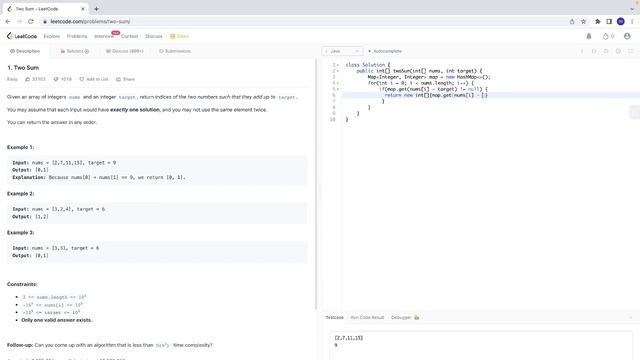Click the streak flame counter icon
Screen dimensions: 640x360
coord(605,36)
